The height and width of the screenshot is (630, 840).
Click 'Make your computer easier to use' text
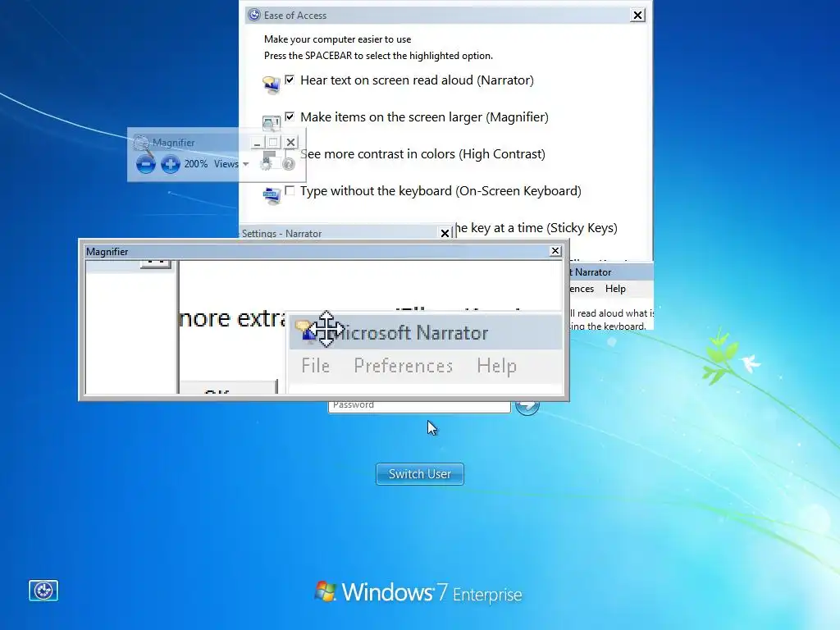coord(337,39)
